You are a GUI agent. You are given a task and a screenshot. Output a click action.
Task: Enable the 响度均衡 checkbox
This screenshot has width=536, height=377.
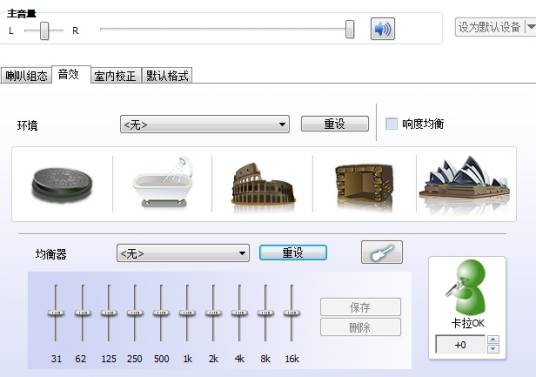coord(392,124)
